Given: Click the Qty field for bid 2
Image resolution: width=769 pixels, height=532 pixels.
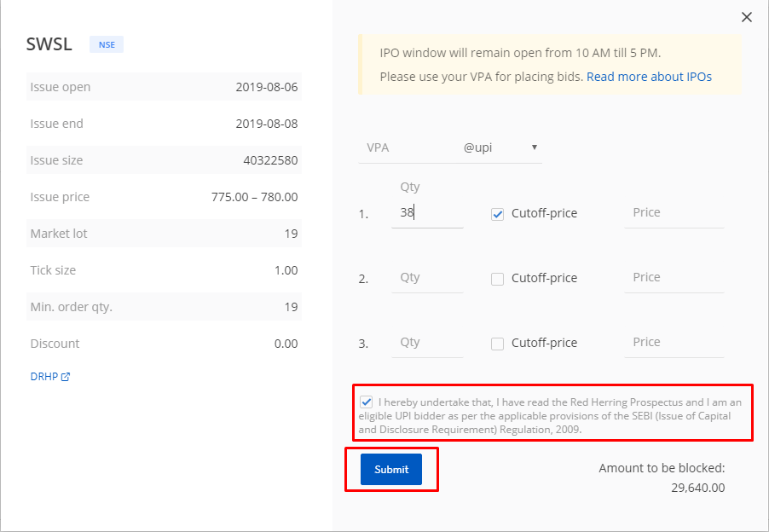Looking at the screenshot, I should click(x=427, y=278).
